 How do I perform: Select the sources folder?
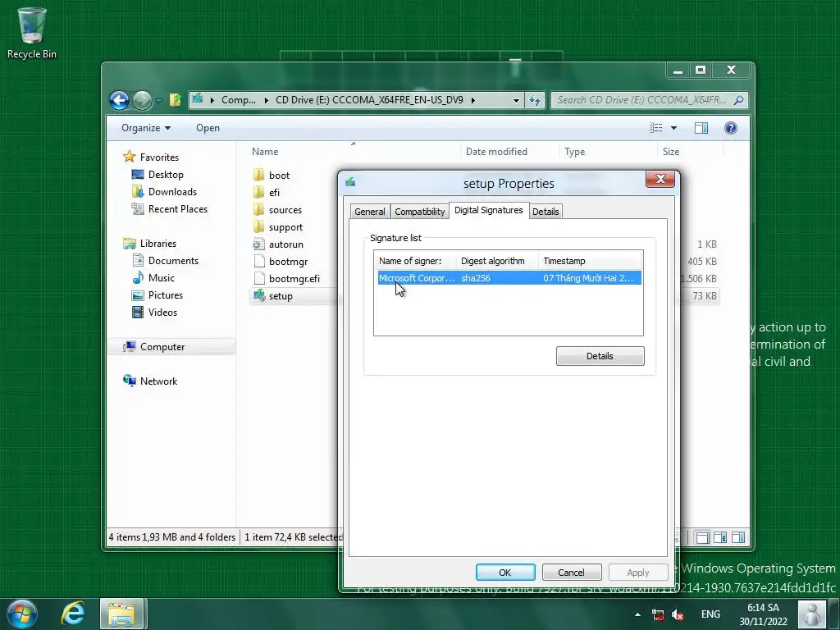click(277, 209)
